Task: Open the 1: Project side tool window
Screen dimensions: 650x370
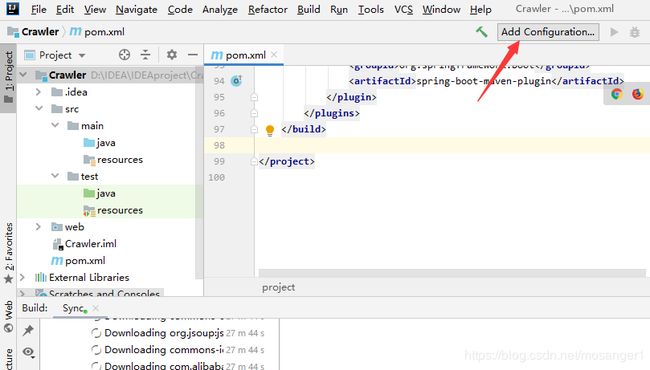Action: pyautogui.click(x=8, y=77)
